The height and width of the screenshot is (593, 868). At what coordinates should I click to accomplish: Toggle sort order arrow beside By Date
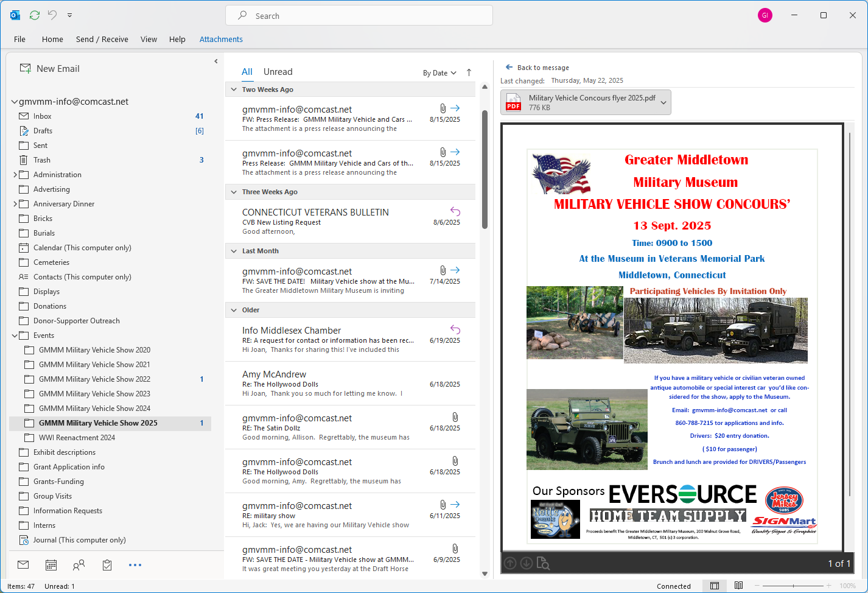click(x=469, y=72)
